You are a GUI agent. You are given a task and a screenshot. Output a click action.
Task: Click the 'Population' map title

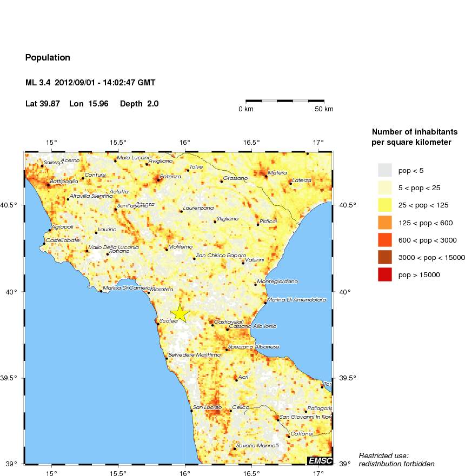[x=48, y=57]
